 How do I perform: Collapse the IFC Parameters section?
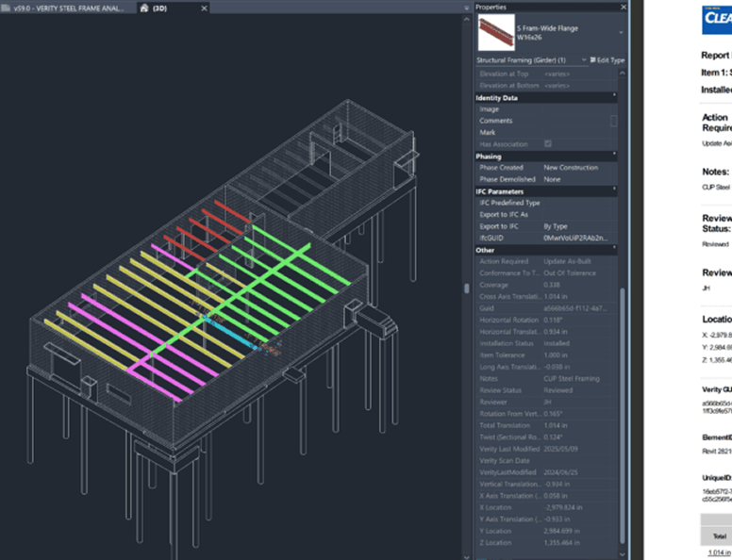(614, 189)
